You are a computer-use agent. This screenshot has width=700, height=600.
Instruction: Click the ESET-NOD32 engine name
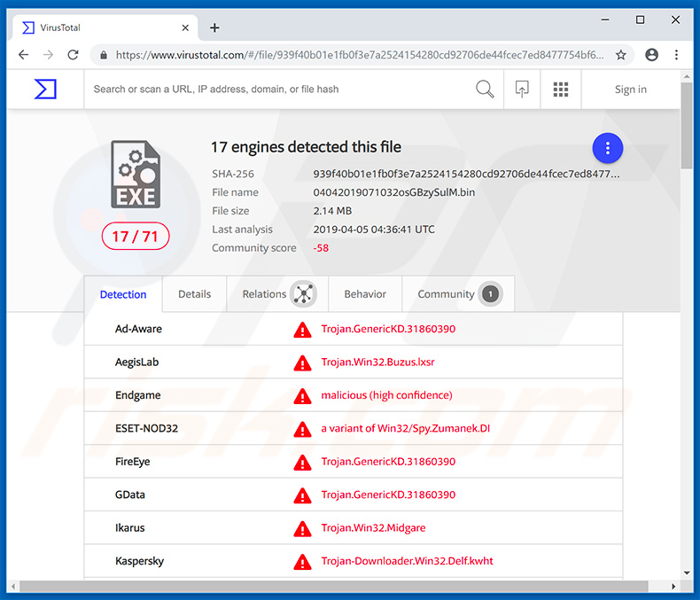tap(146, 429)
